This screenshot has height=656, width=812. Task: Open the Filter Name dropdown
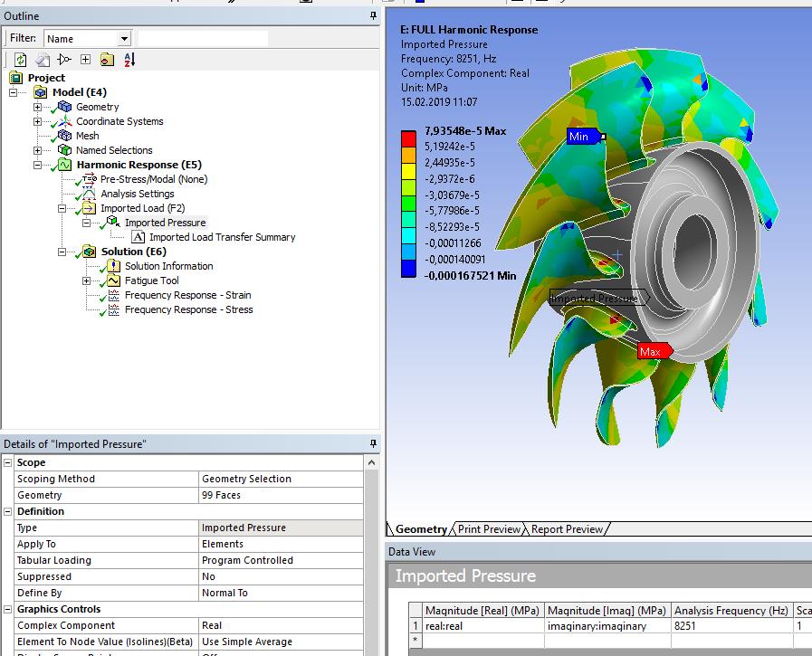click(x=124, y=39)
